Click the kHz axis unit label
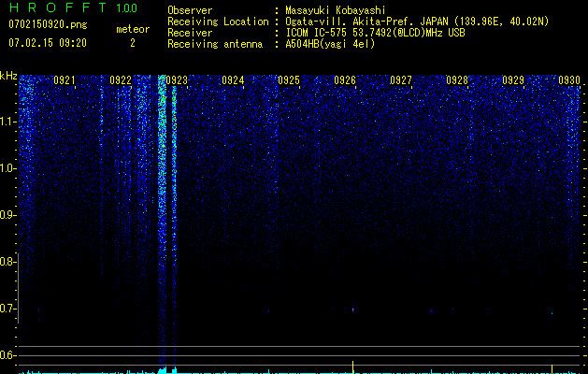The image size is (588, 374). point(8,76)
